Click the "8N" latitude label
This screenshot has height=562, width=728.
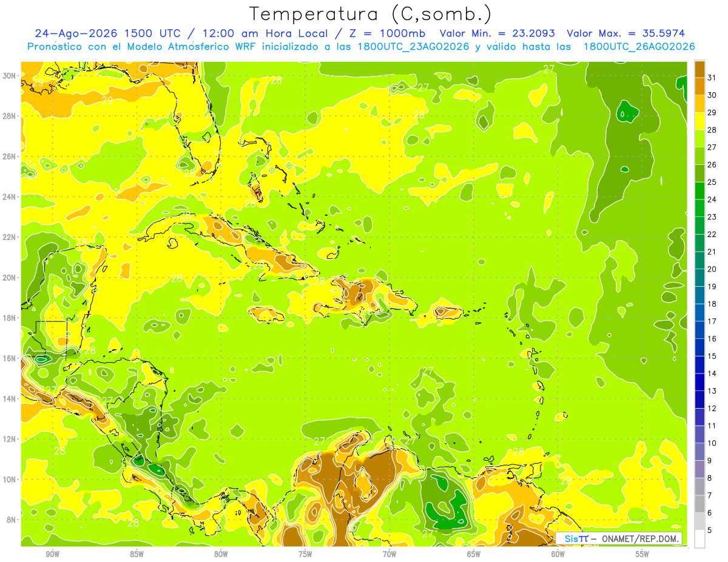[12, 520]
